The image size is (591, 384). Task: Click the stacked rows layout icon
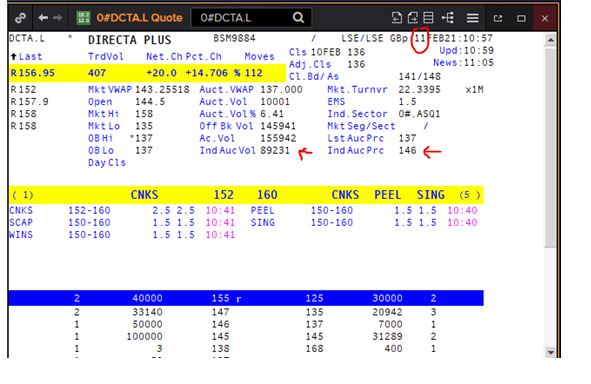(429, 18)
